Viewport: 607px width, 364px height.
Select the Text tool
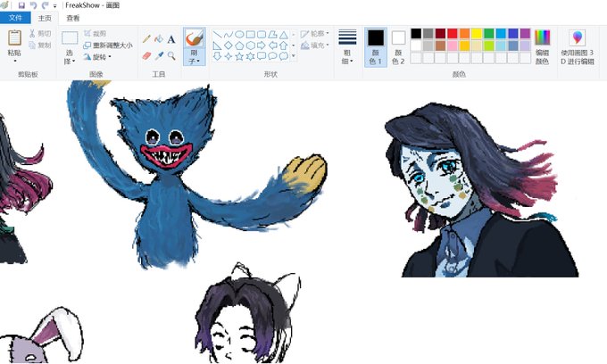171,38
